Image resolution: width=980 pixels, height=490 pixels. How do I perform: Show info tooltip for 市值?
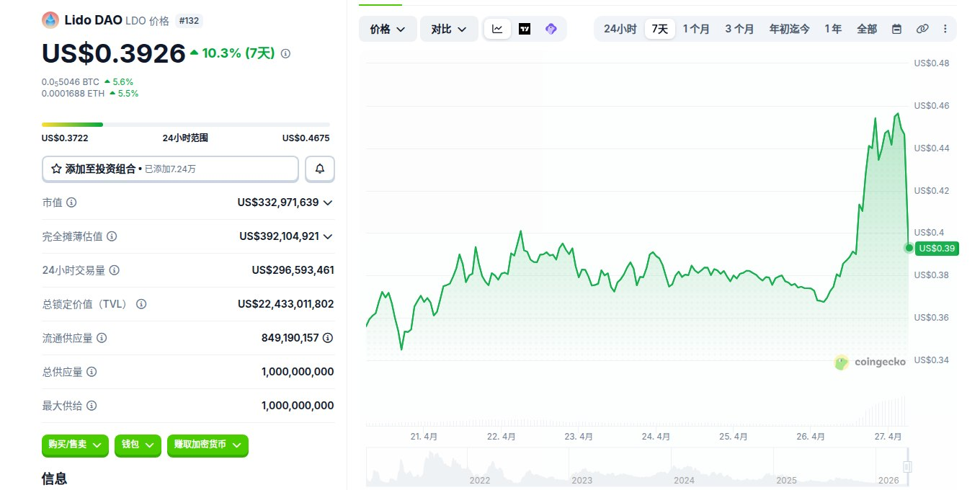[71, 202]
